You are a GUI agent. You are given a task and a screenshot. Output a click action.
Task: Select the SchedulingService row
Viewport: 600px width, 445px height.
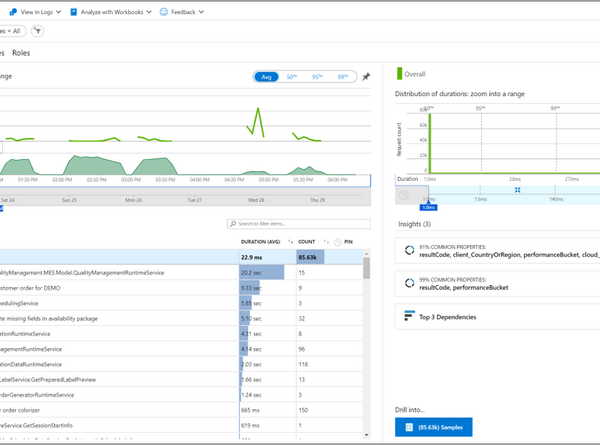[181, 303]
